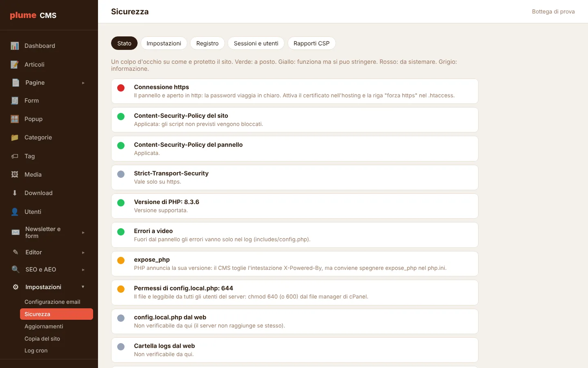Click the Media picture icon
Screen dimensions: 588x368
(x=15, y=175)
